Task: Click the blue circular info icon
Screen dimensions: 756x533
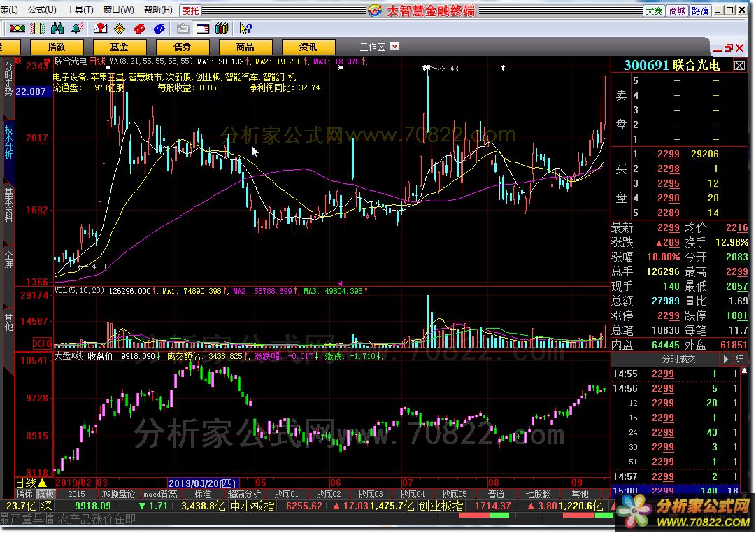Action: coord(159,29)
